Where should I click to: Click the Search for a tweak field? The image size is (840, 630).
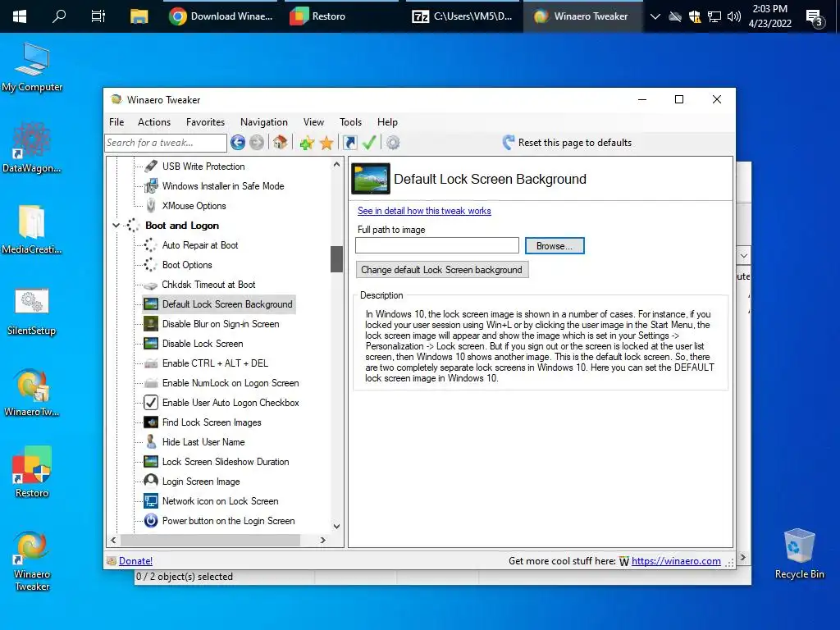(166, 143)
